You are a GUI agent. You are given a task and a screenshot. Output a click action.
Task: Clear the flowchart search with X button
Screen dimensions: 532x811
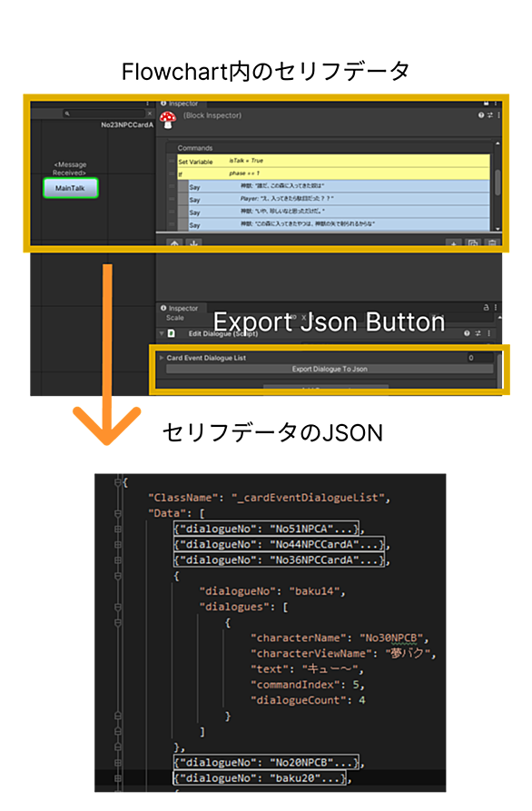(150, 114)
